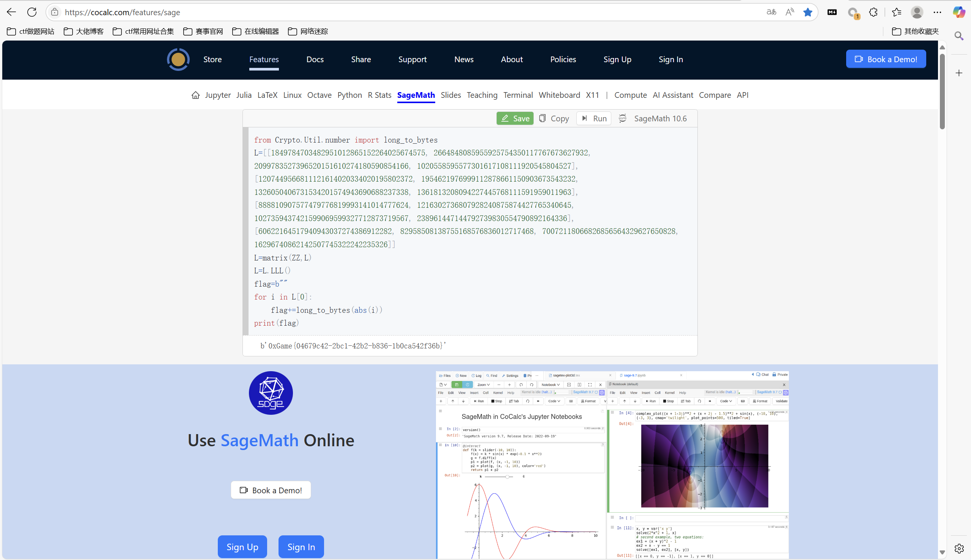Open the 在线编辑器 bookmarks folder
Viewport: 971px width, 560px height.
click(255, 31)
